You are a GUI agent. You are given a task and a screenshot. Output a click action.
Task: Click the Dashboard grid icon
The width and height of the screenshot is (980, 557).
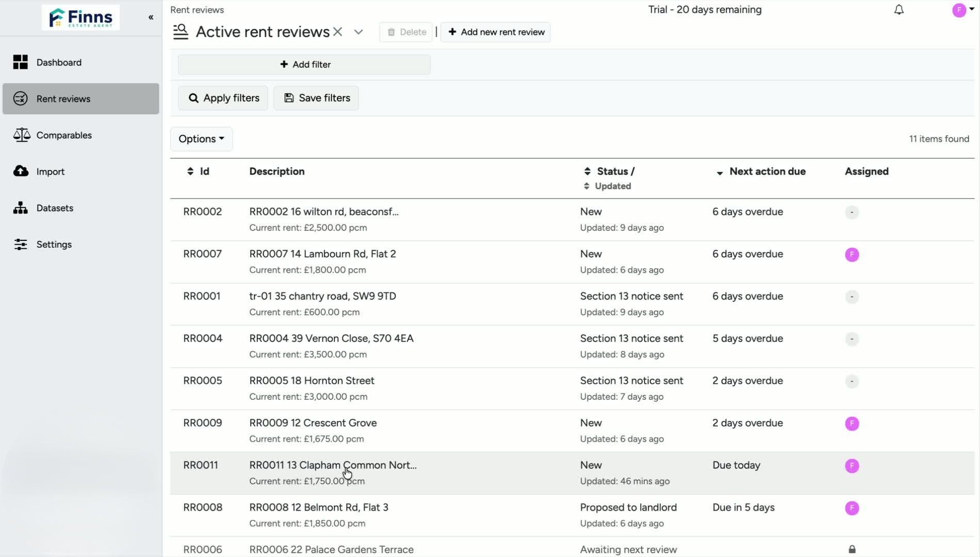[x=21, y=62]
